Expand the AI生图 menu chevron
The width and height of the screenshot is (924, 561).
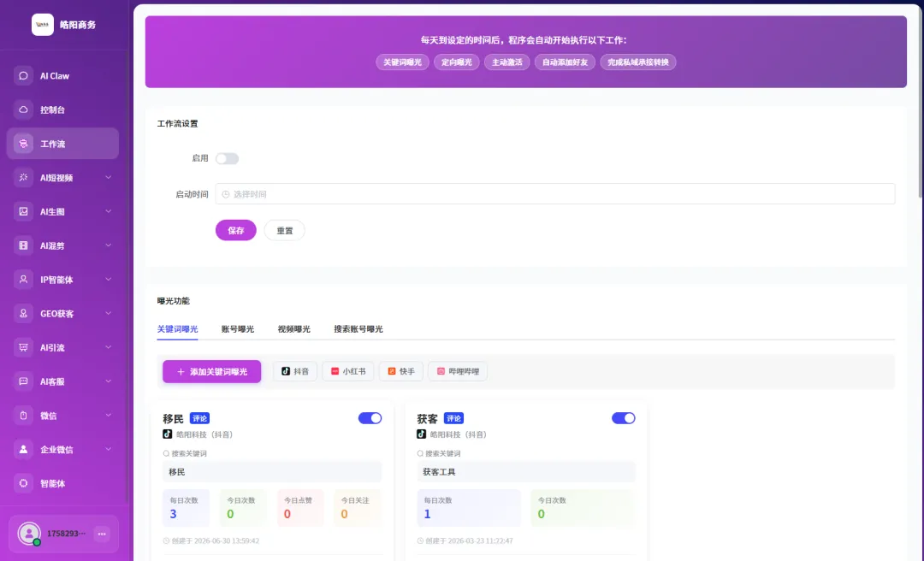109,211
